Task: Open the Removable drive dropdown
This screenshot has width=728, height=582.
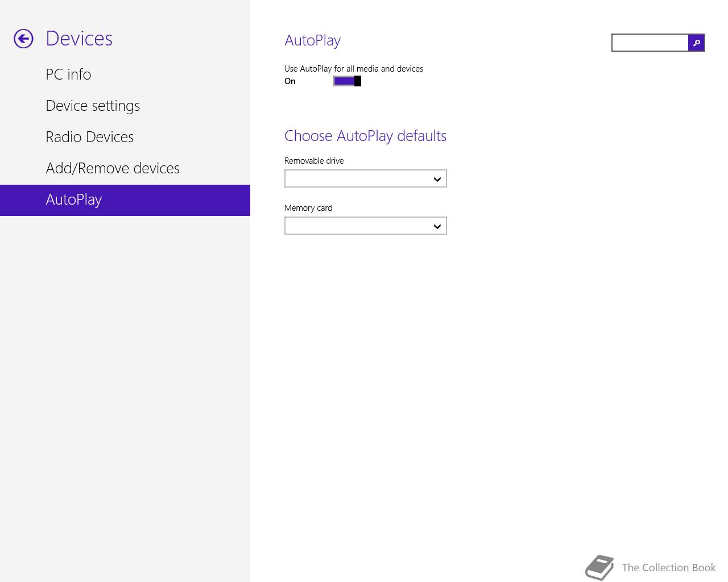Action: pyautogui.click(x=365, y=179)
